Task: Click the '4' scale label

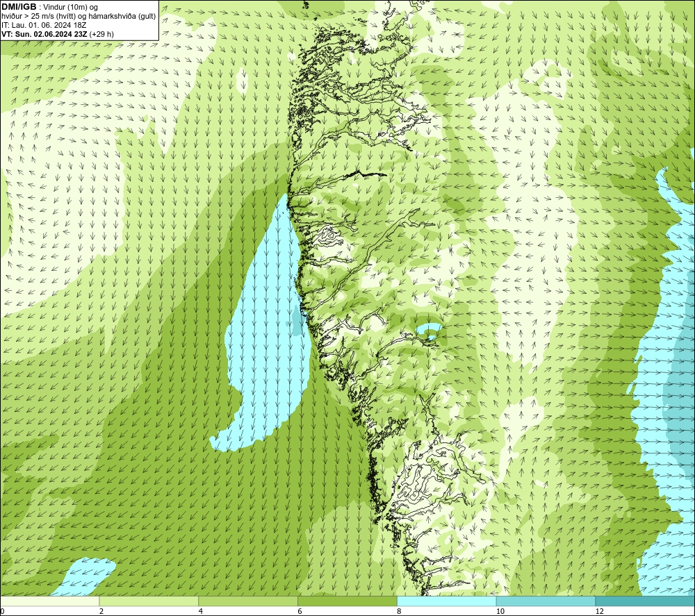Action: tap(201, 612)
